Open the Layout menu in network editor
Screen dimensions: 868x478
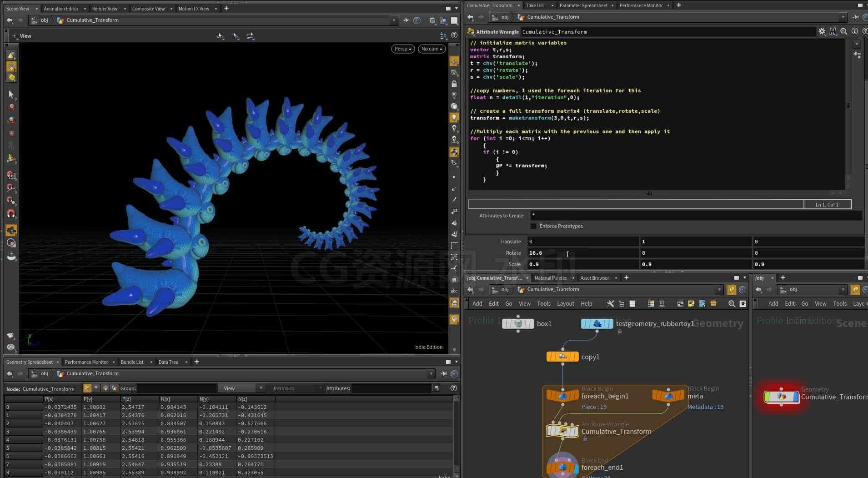(x=565, y=303)
